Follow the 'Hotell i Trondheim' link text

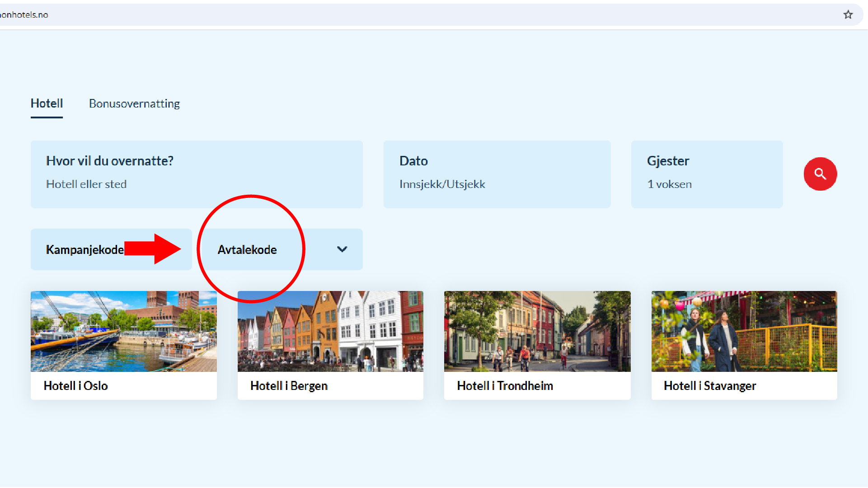click(505, 386)
